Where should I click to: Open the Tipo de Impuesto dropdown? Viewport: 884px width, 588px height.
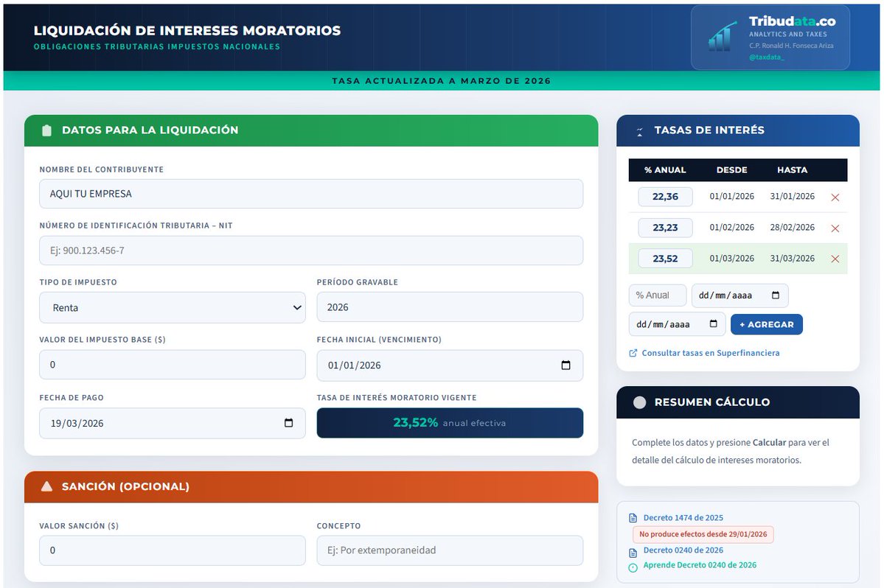[x=173, y=307]
